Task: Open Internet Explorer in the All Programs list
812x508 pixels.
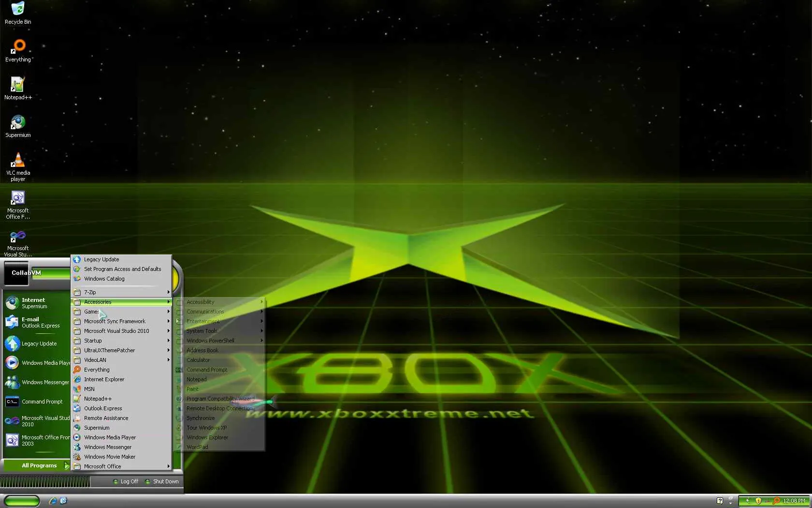Action: click(121, 379)
